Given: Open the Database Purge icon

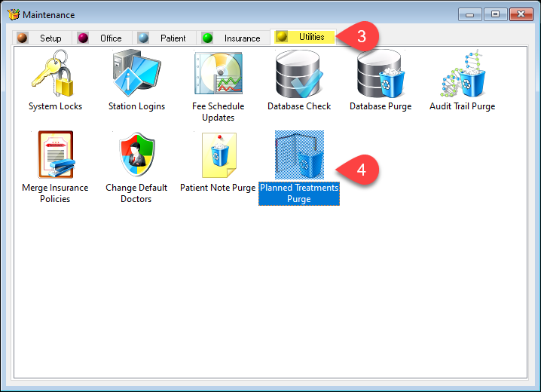Looking at the screenshot, I should coord(381,73).
